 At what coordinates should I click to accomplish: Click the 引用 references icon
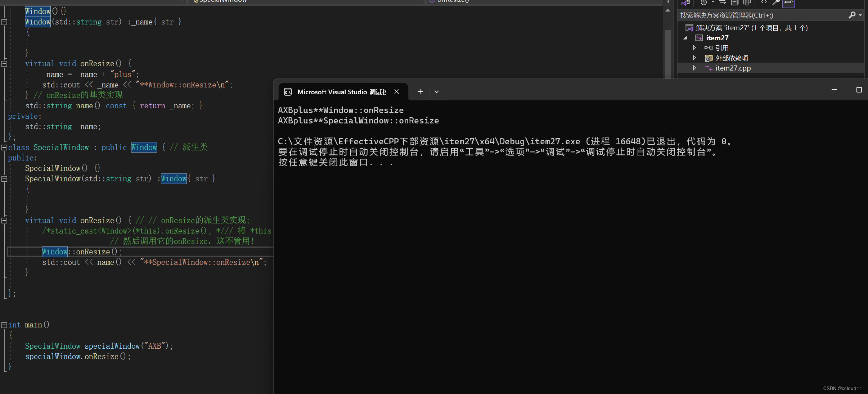coord(709,48)
